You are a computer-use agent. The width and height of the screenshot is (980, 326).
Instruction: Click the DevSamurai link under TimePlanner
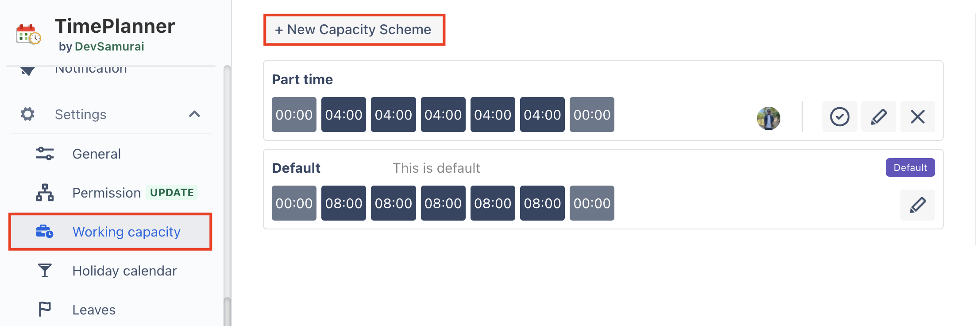pos(109,47)
